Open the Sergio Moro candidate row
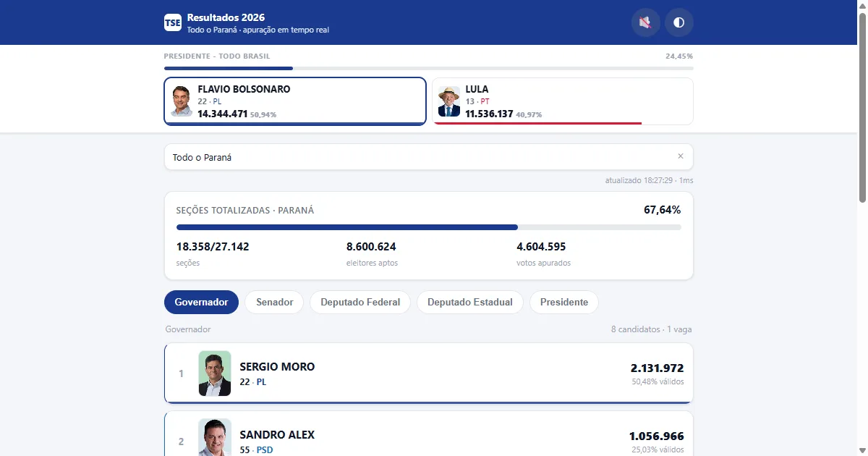The image size is (868, 456). pos(428,373)
